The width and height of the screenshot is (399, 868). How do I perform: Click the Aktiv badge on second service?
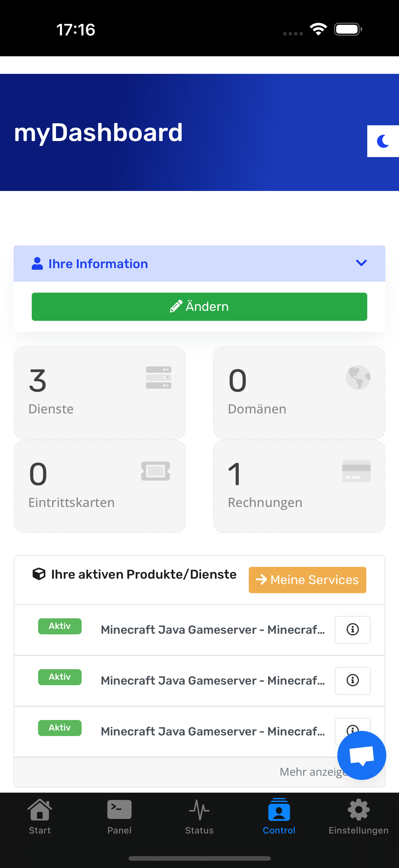pyautogui.click(x=60, y=677)
